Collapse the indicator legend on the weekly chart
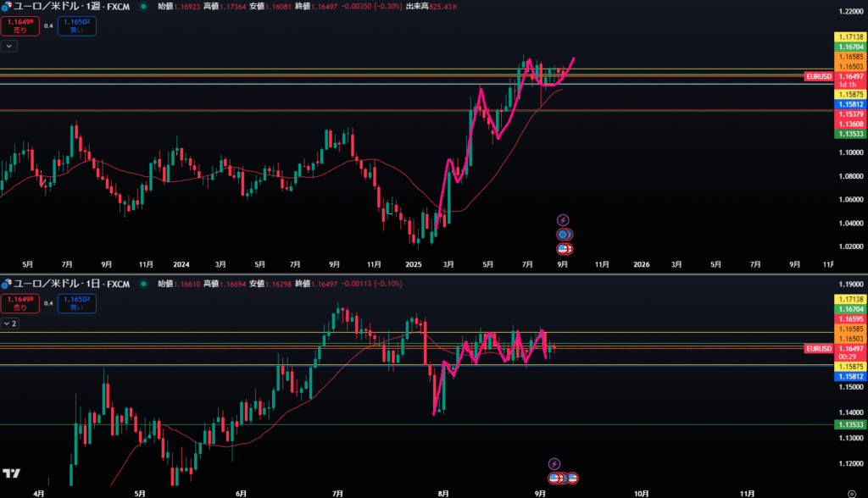Image resolution: width=868 pixels, height=498 pixels. point(8,46)
